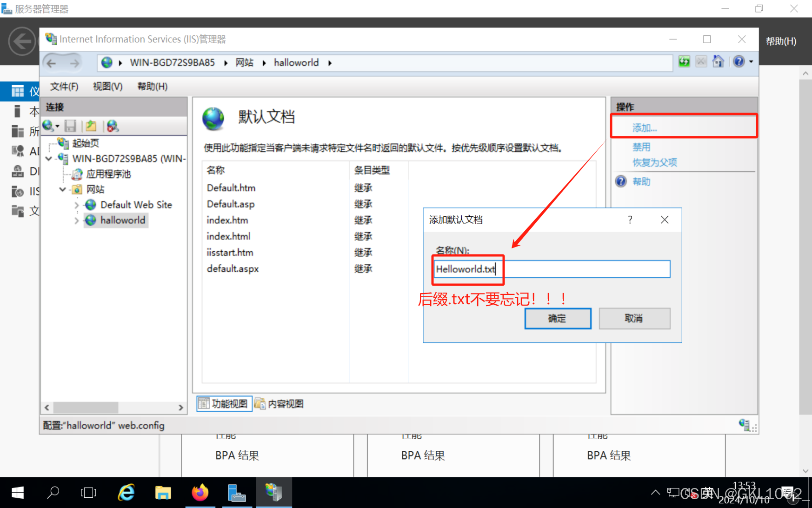Click the 帮助 link in actions pane
The height and width of the screenshot is (508, 812).
(641, 181)
